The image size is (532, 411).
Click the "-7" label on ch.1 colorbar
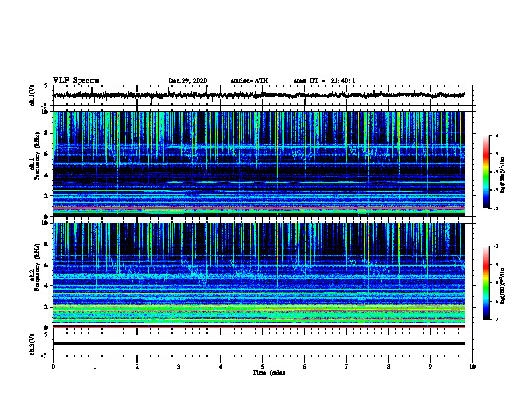click(495, 208)
